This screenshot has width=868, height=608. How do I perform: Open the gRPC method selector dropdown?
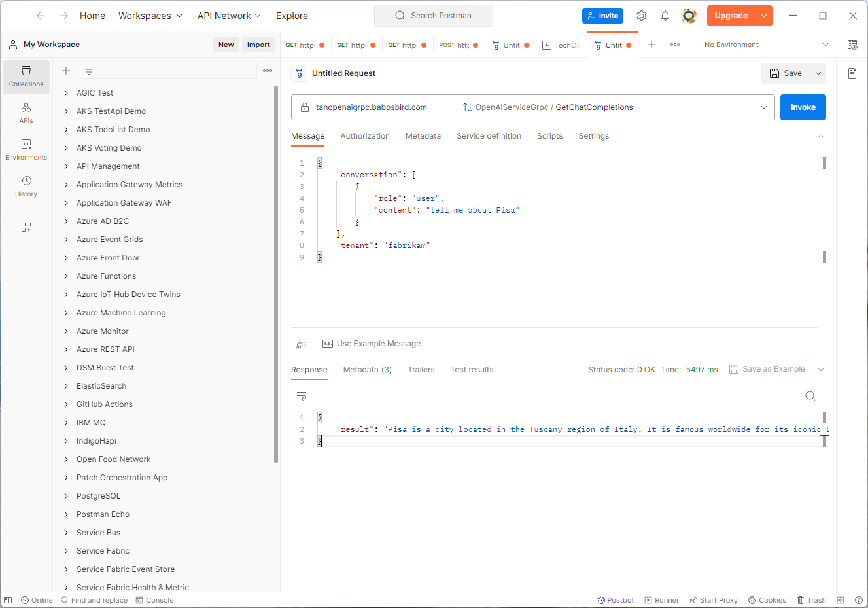[764, 107]
